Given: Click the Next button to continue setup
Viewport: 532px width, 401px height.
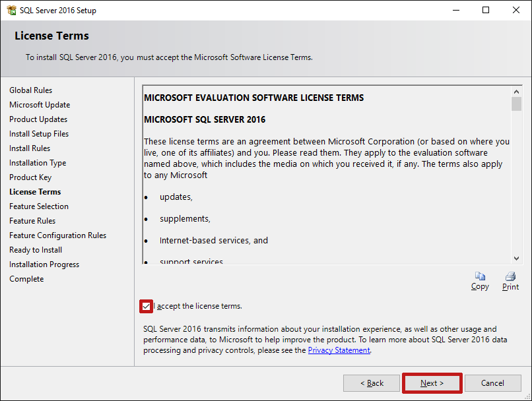Looking at the screenshot, I should point(432,383).
